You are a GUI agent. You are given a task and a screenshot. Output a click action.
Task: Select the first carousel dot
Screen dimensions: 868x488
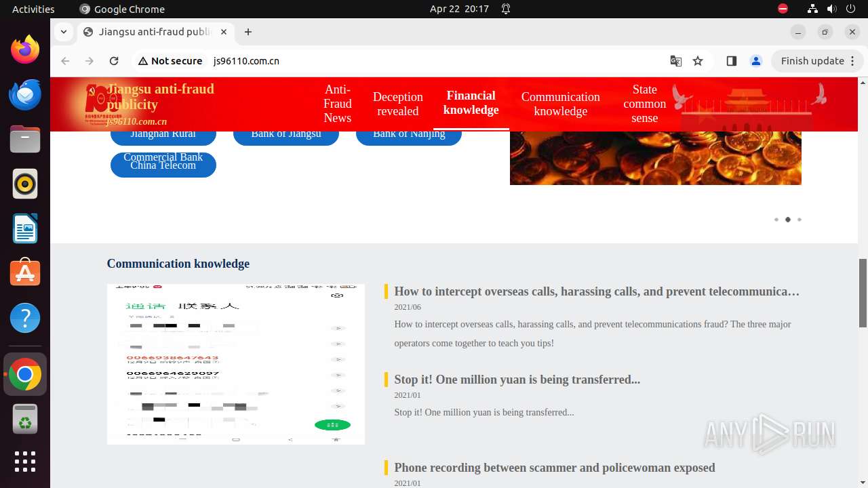coord(776,220)
